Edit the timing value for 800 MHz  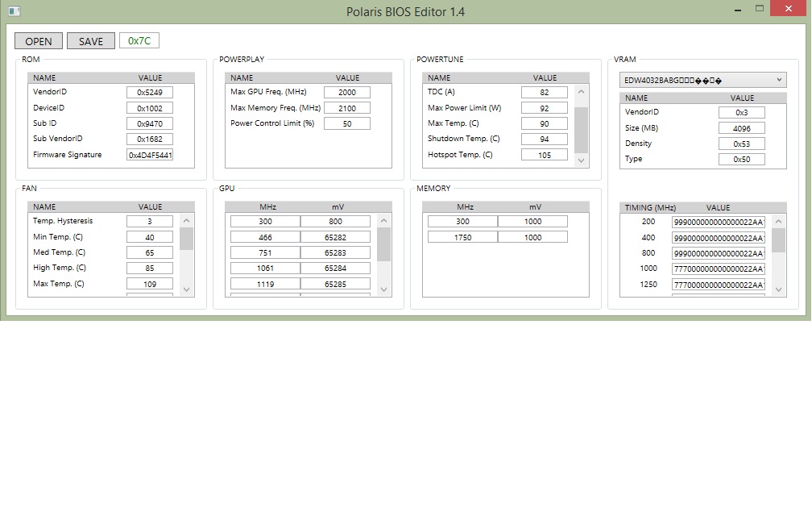(719, 253)
